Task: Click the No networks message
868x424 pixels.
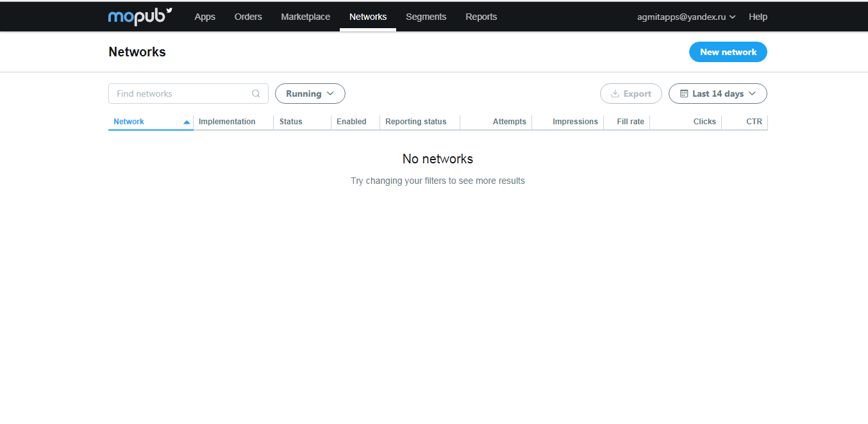Action: (x=438, y=159)
